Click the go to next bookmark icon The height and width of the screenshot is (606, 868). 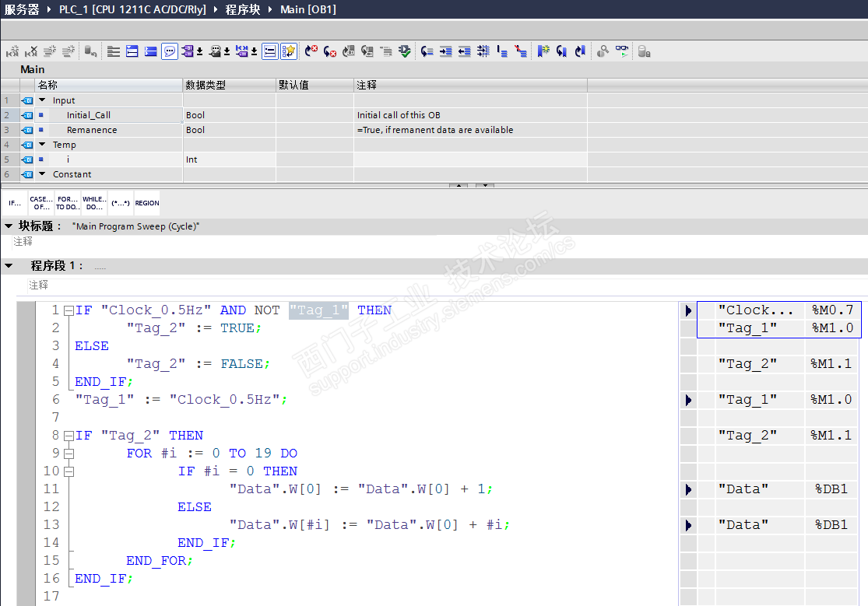coord(561,51)
